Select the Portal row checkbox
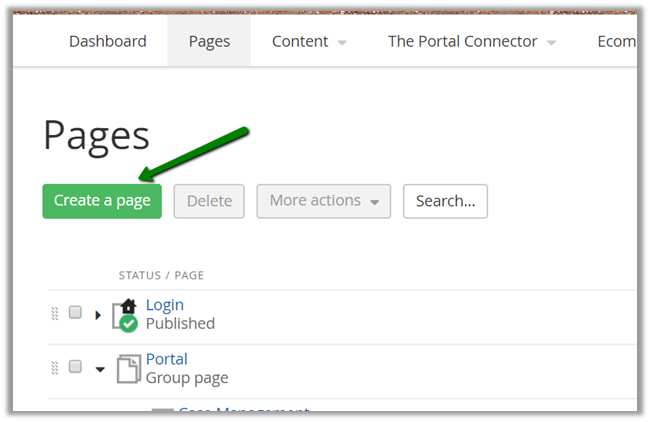The image size is (650, 422). point(75,367)
